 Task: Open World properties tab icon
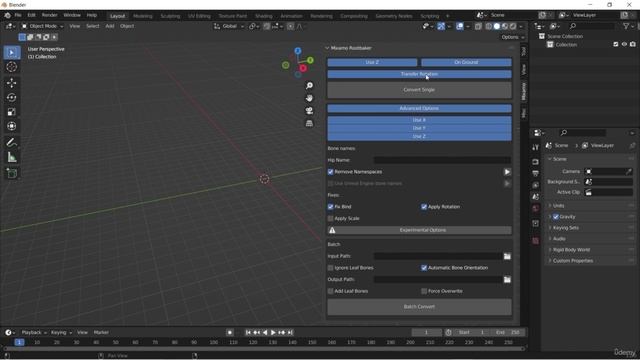pyautogui.click(x=536, y=209)
